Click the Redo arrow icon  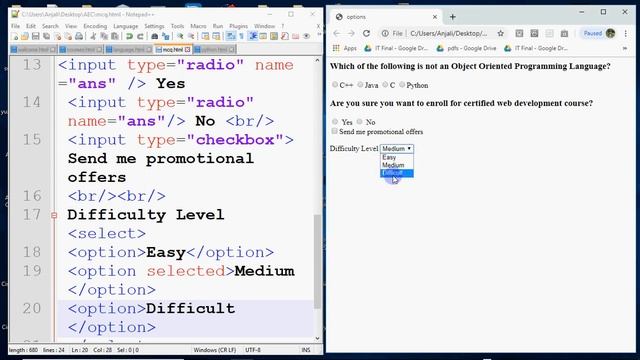140,37
